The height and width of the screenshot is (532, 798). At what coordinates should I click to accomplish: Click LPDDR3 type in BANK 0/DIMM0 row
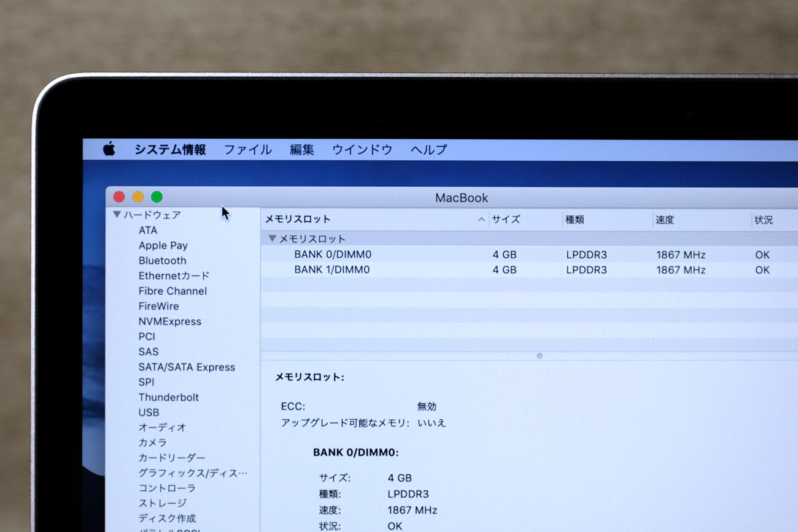point(586,255)
